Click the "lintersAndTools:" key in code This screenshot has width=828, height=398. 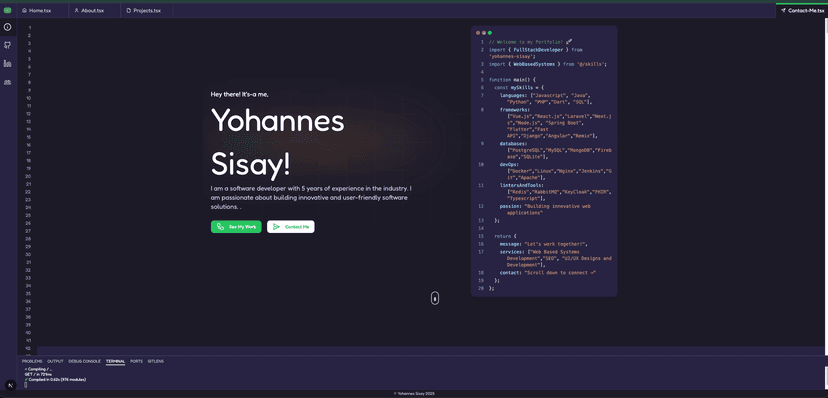point(521,185)
